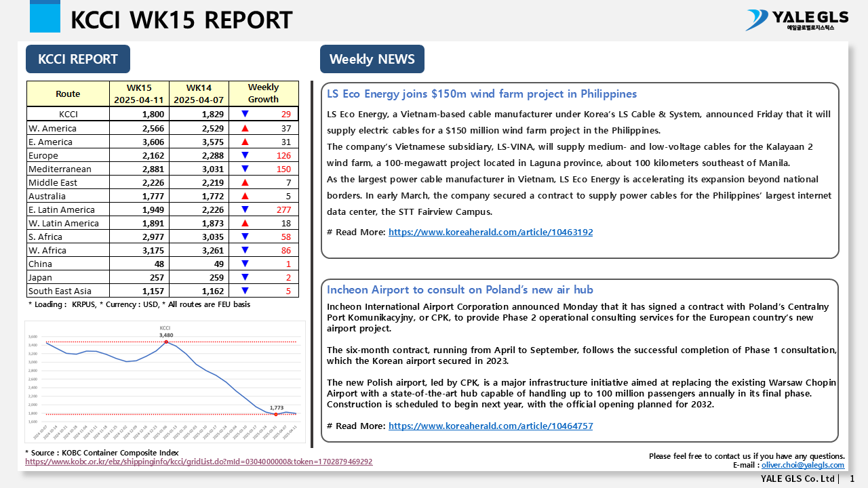Image resolution: width=868 pixels, height=488 pixels.
Task: Click the red up arrow for Middle East
Action: point(245,182)
